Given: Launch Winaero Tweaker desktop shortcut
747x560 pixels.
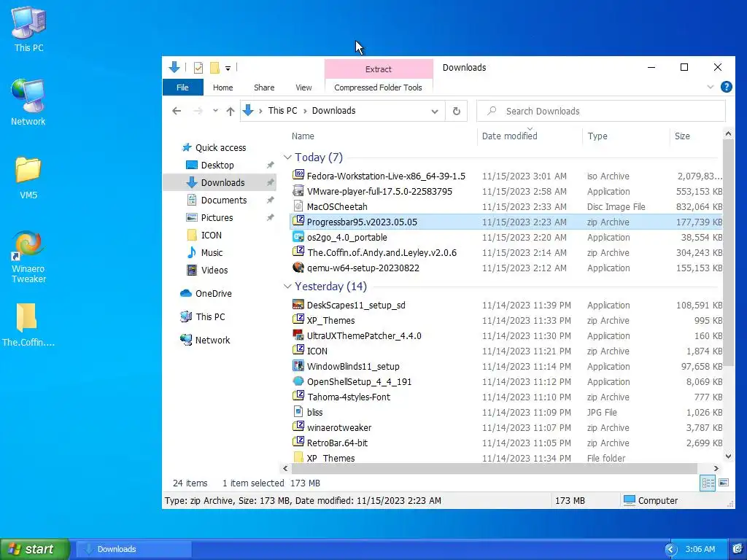Looking at the screenshot, I should pyautogui.click(x=28, y=257).
